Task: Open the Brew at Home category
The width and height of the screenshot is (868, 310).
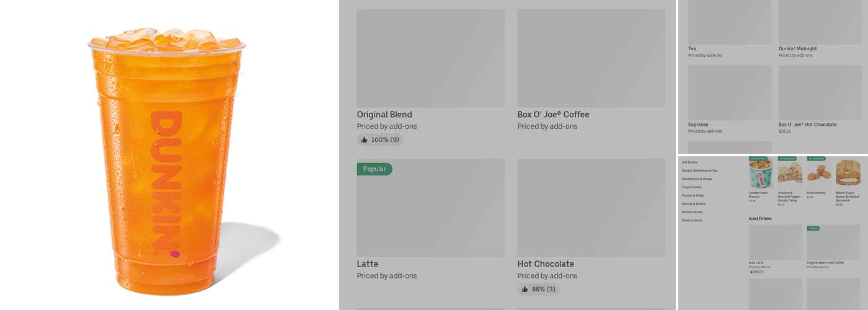Action: [692, 221]
